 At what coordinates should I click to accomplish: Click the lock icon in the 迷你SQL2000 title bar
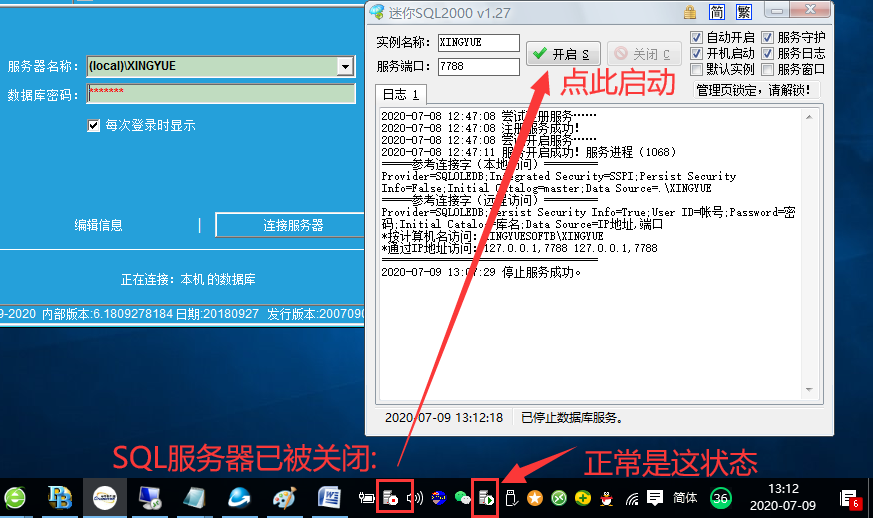click(690, 12)
